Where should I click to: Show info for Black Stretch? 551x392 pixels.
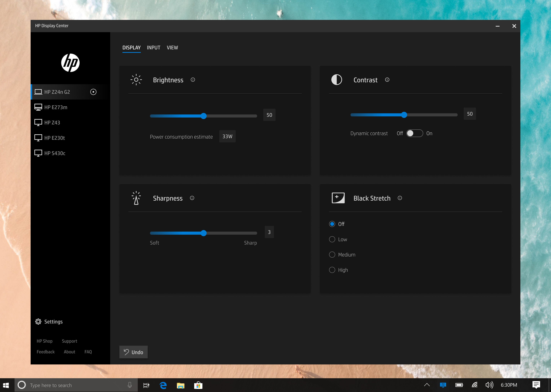click(400, 198)
